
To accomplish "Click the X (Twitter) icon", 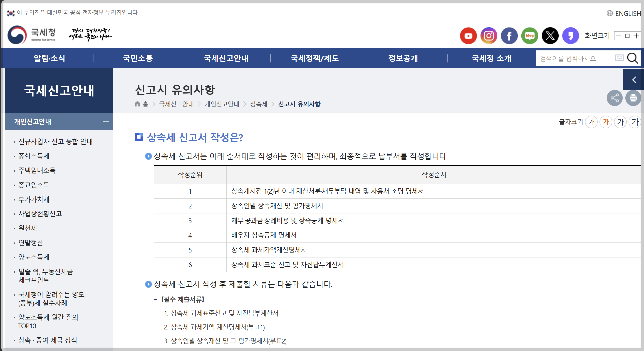I will tap(550, 36).
